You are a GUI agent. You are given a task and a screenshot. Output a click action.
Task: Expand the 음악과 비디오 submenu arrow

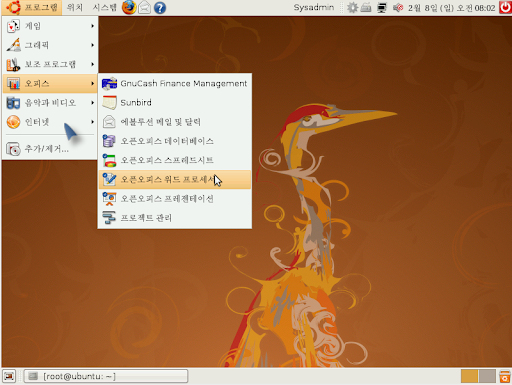pyautogui.click(x=92, y=103)
